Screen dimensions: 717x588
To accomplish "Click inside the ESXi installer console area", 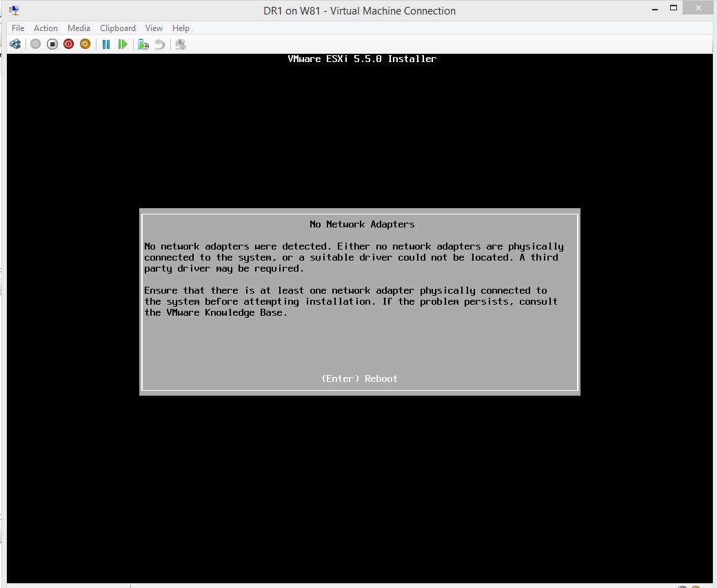I will click(x=358, y=483).
